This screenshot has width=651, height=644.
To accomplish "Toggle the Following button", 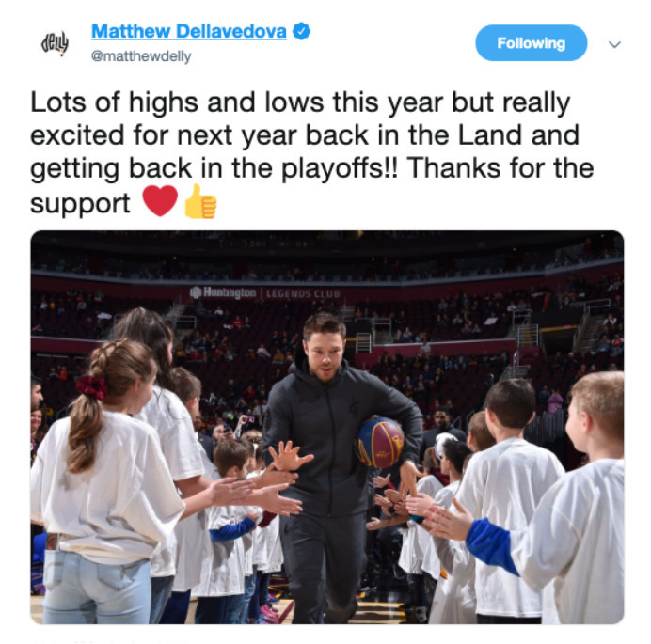I will click(531, 42).
